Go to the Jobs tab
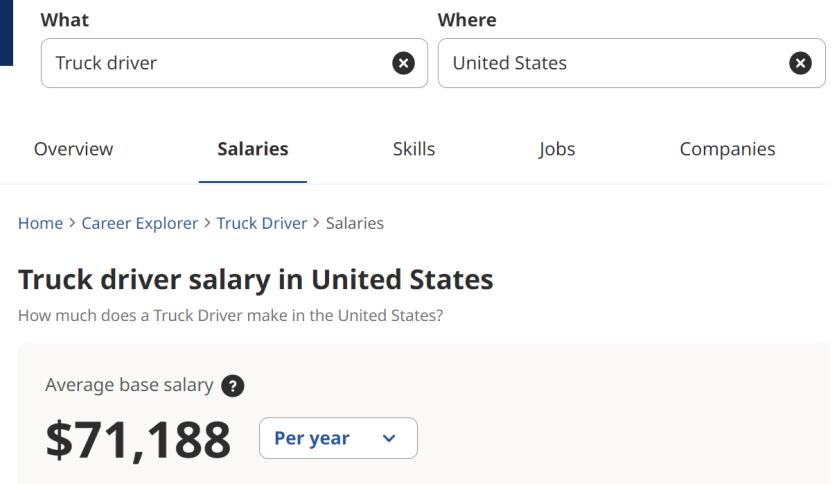 tap(557, 149)
